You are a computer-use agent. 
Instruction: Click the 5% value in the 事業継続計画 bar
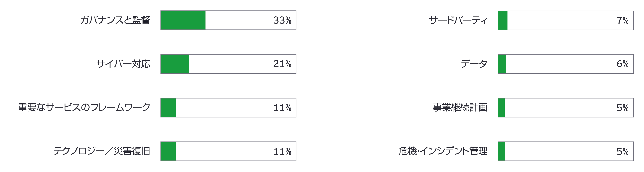tap(622, 108)
